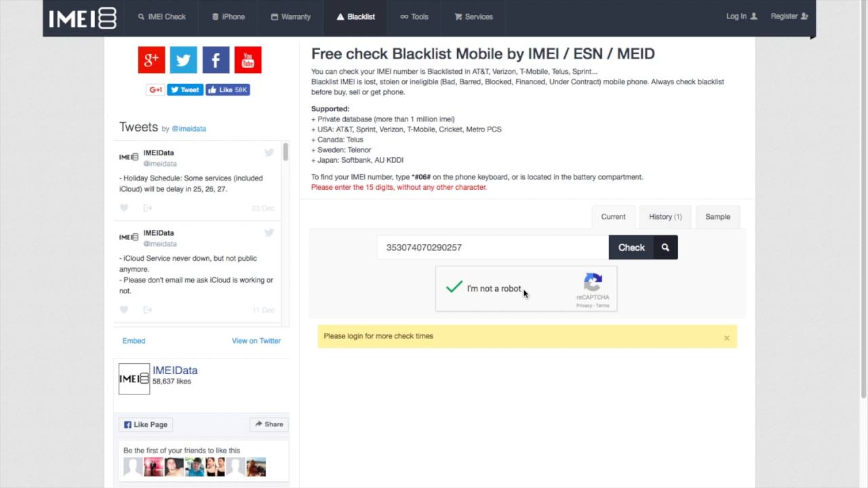Open the Services navigation menu
The image size is (868, 488).
[x=473, y=17]
